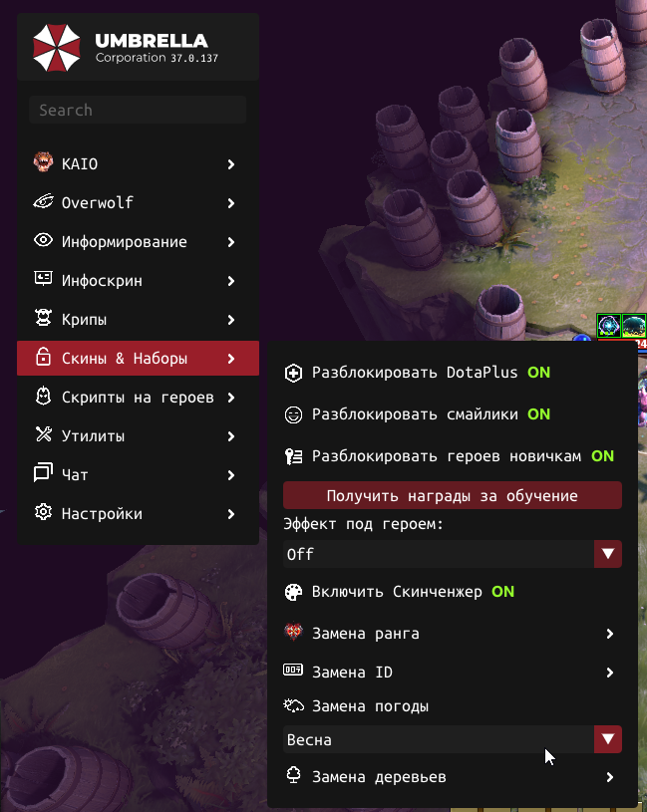Toggle Разблокировать DotaPlus off
This screenshot has height=812, width=647.
pos(538,373)
